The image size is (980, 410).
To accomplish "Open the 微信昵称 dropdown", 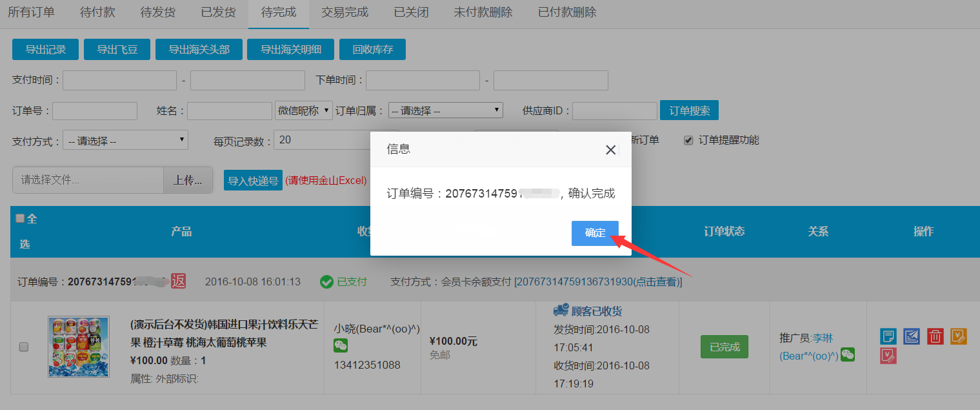I will tap(304, 110).
